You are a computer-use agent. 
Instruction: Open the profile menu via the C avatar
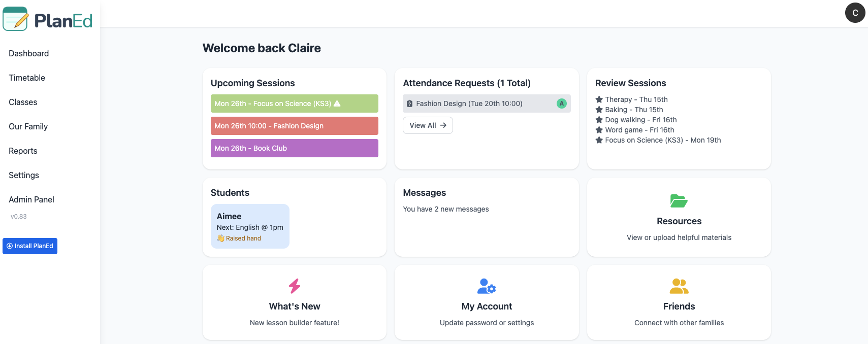click(x=855, y=13)
